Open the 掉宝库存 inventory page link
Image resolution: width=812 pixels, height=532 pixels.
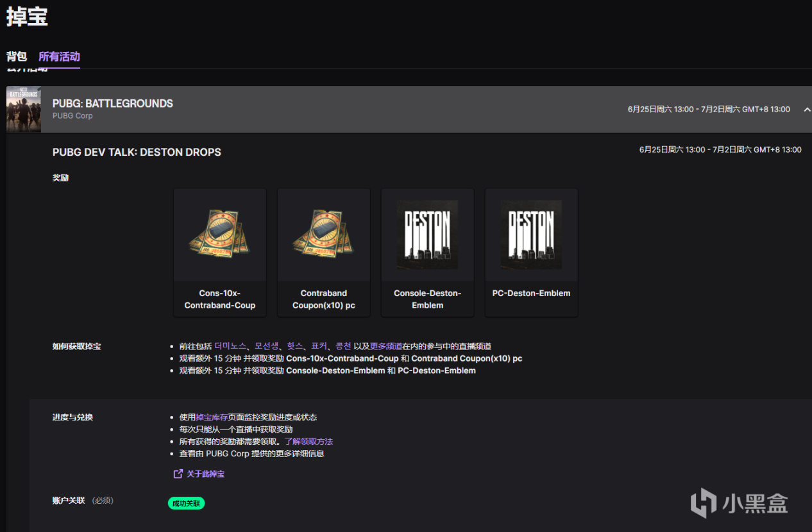[x=212, y=417]
